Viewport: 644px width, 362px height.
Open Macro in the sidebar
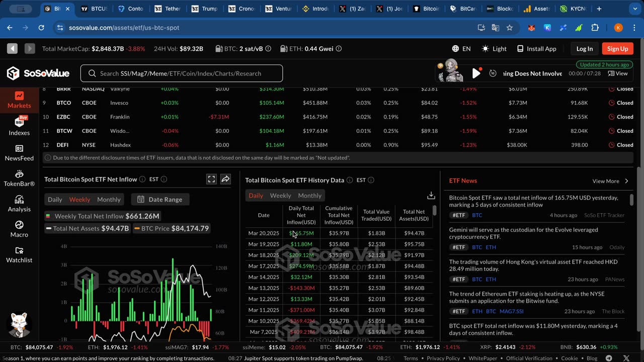point(19,229)
